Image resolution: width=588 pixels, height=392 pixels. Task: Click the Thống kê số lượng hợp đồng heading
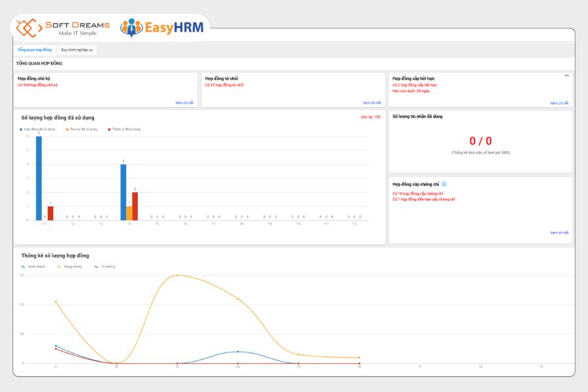[x=55, y=256]
